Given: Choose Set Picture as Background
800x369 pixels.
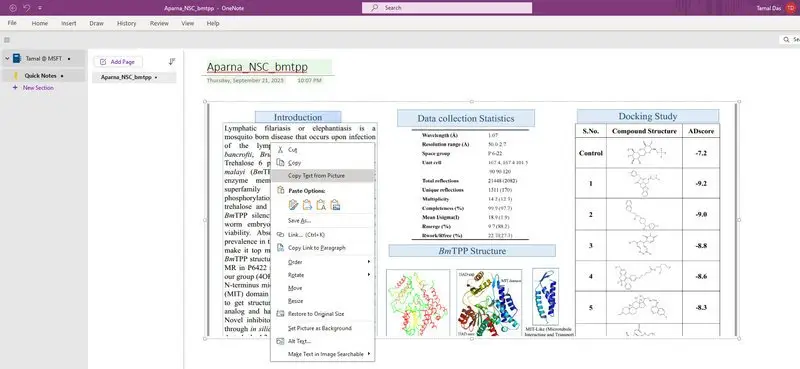Looking at the screenshot, I should click(x=322, y=328).
